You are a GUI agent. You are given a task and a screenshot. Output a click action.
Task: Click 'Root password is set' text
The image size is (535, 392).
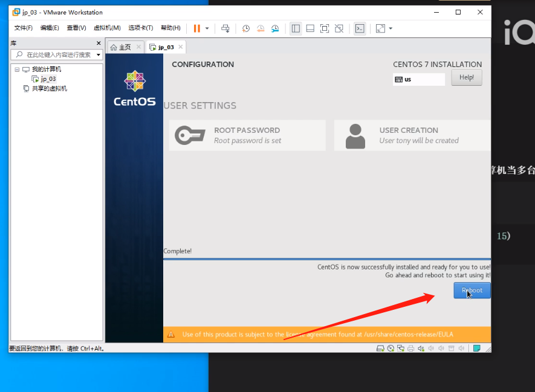[247, 141]
